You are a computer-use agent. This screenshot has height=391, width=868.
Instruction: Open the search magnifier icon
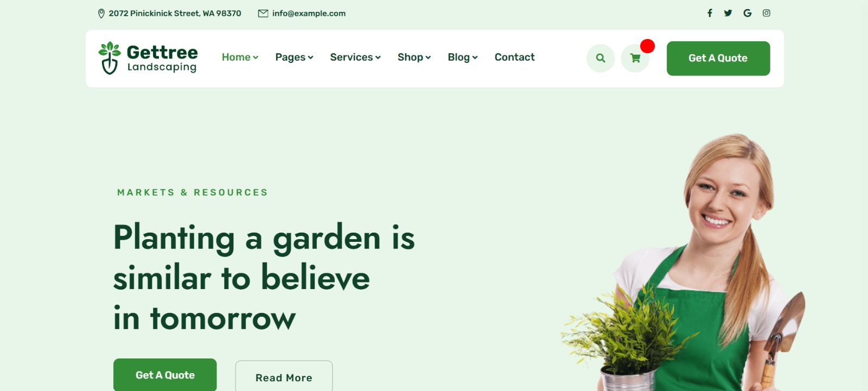(601, 58)
